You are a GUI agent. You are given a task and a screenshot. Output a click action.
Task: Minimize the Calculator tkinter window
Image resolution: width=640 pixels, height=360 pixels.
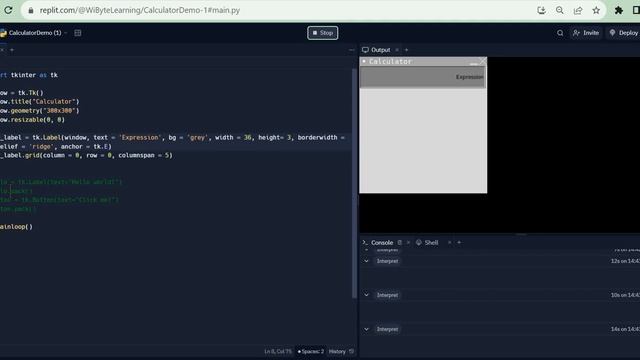[x=473, y=62]
